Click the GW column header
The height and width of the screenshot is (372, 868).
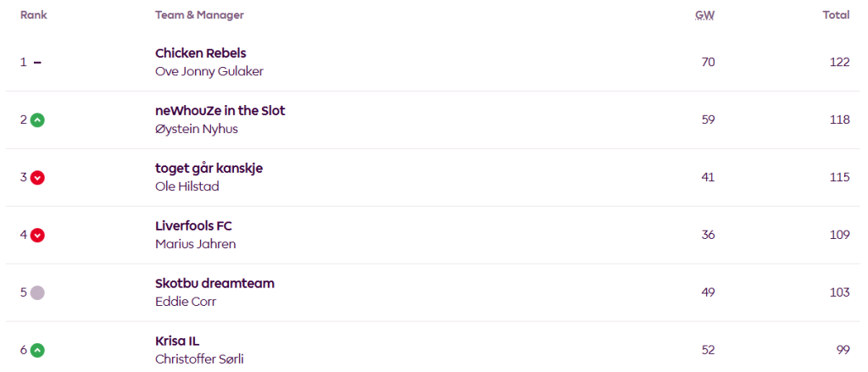[x=704, y=15]
